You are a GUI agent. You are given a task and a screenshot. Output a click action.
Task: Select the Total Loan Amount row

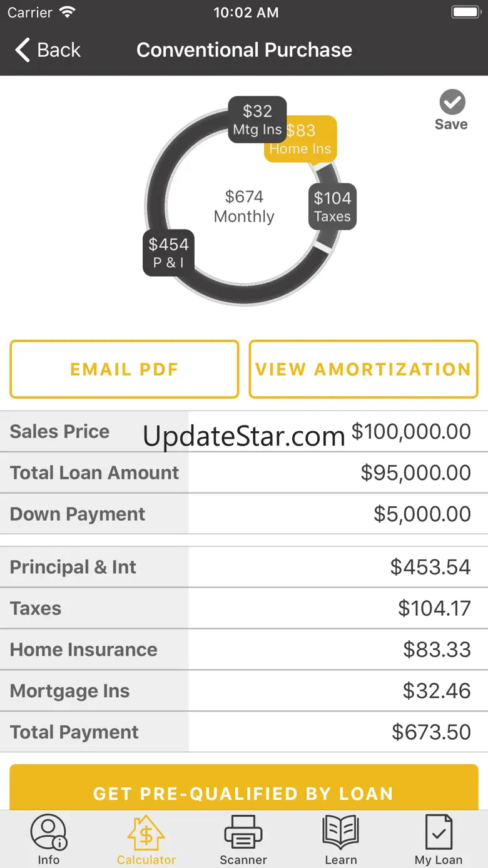pyautogui.click(x=244, y=472)
